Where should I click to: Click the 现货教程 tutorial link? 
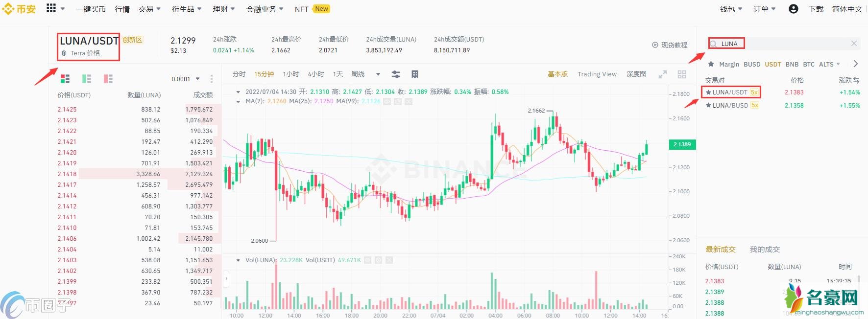tap(674, 45)
